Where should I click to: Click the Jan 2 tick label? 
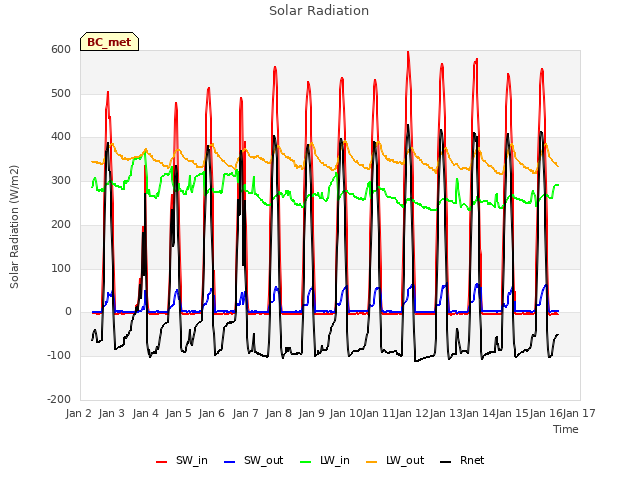pyautogui.click(x=78, y=413)
